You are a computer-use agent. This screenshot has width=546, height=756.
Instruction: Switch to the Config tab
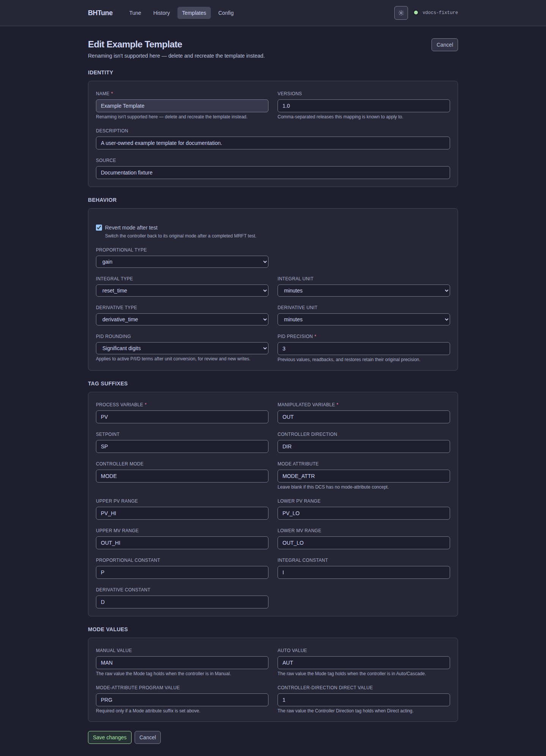click(x=226, y=13)
